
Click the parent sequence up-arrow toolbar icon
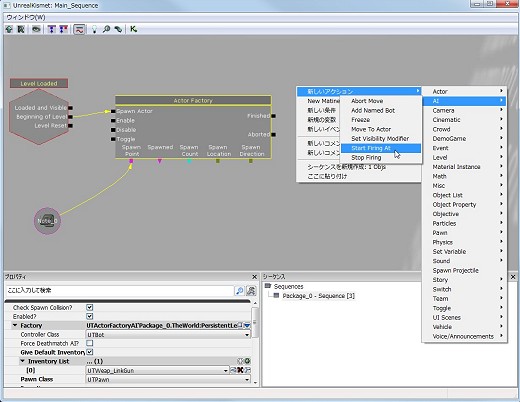(9, 29)
